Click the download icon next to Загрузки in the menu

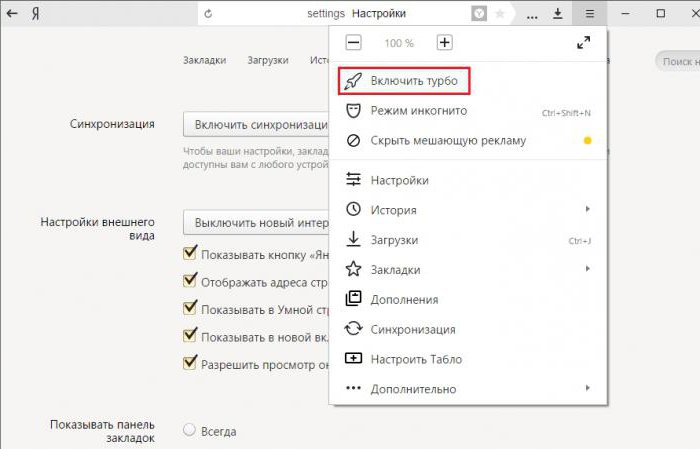(x=353, y=239)
